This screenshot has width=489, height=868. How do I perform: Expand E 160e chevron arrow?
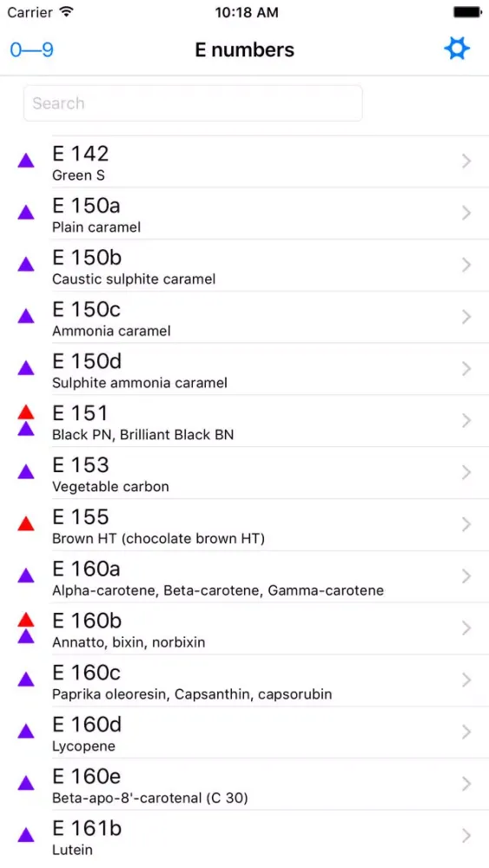pos(466,784)
